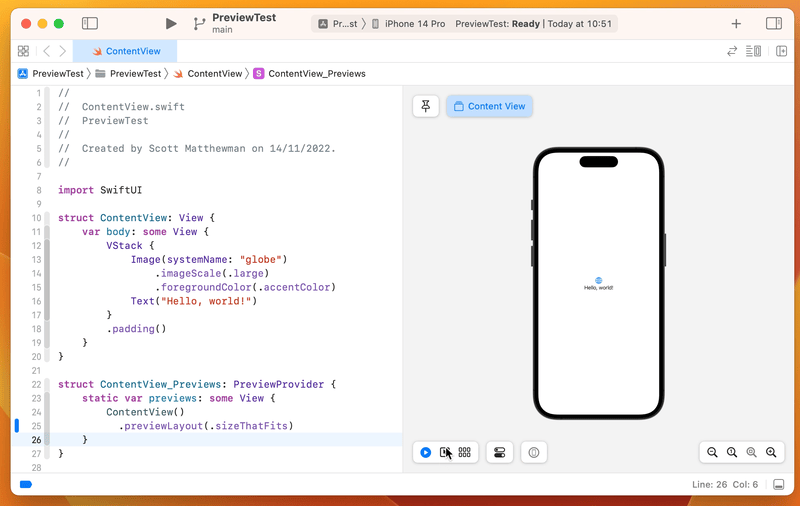Image resolution: width=800 pixels, height=506 pixels.
Task: Click struct ContentView: View declaration
Action: pos(136,218)
